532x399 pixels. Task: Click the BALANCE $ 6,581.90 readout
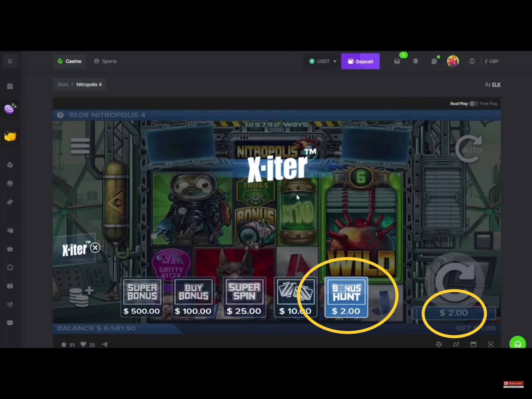pyautogui.click(x=96, y=328)
